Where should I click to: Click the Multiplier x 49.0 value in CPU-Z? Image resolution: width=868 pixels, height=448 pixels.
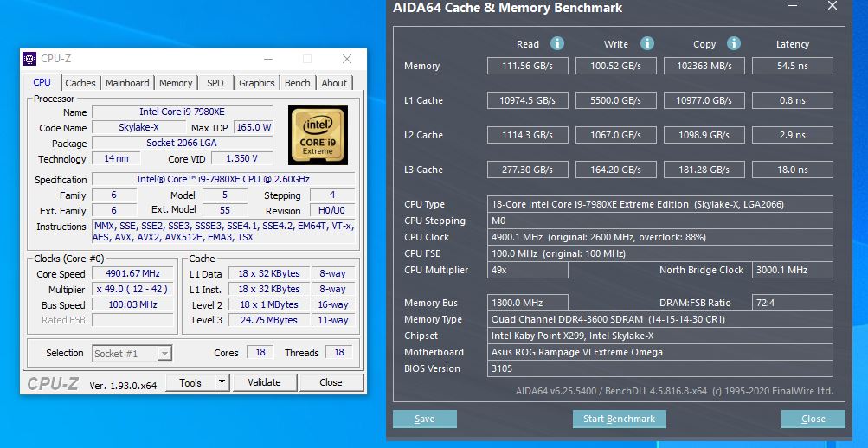[x=132, y=289]
